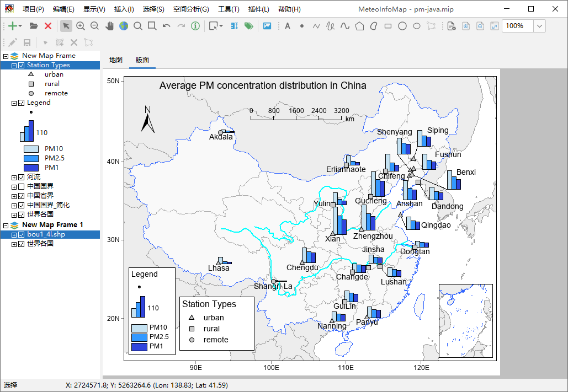Click the map title text on layout
Screen dimensions: 568x392
tap(263, 85)
